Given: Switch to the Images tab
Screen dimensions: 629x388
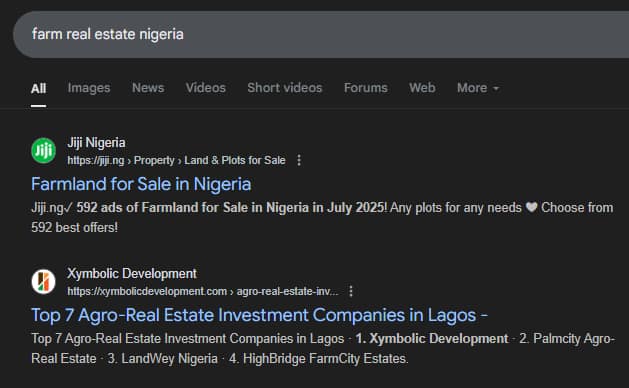Looking at the screenshot, I should click(89, 88).
